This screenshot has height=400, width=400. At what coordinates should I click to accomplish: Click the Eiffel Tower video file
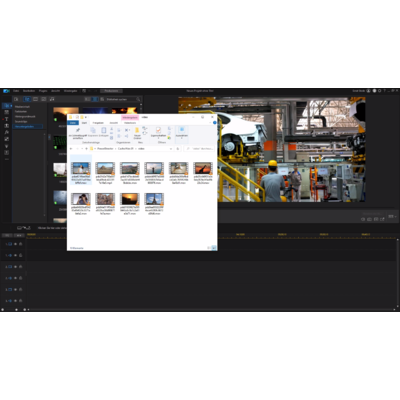pyautogui.click(x=154, y=203)
